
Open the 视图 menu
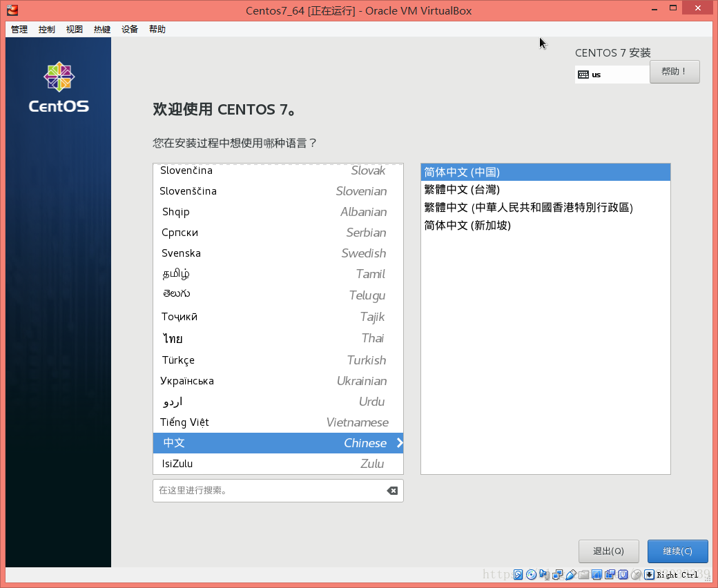point(74,29)
